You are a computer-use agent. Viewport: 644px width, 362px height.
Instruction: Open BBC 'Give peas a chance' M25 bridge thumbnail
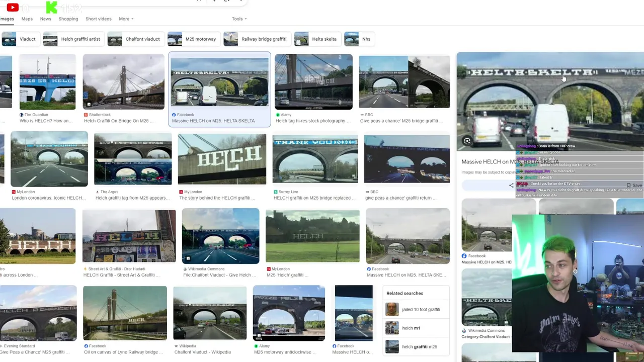[404, 82]
